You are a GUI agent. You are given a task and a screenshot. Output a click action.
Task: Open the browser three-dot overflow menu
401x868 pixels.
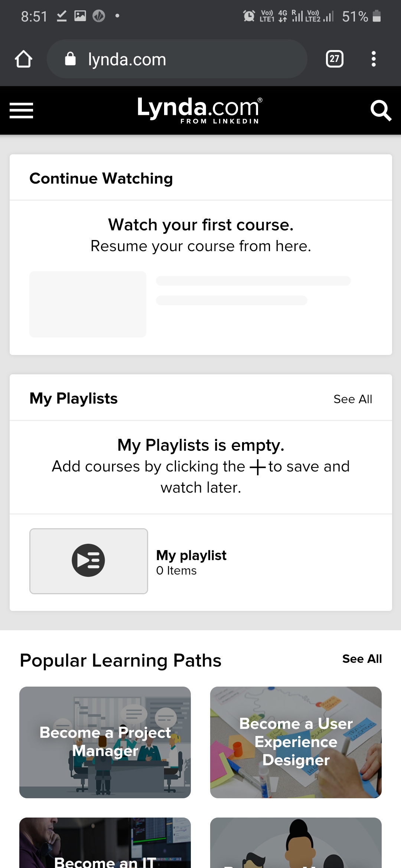point(374,59)
